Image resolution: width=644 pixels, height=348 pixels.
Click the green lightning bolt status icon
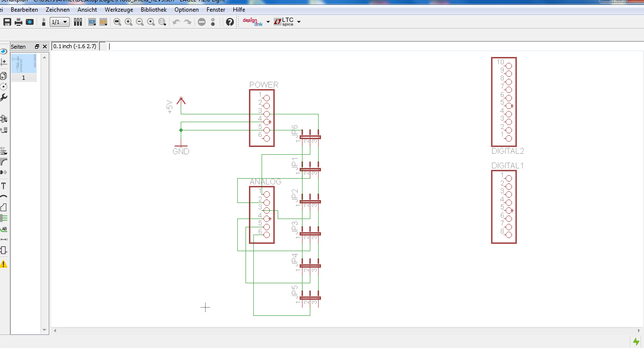[x=636, y=342]
